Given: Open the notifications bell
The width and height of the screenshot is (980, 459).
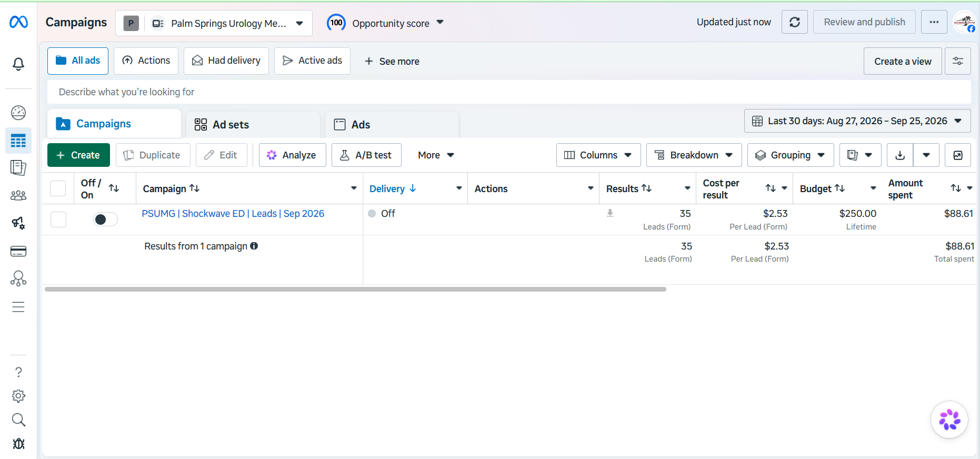Looking at the screenshot, I should pos(18,64).
